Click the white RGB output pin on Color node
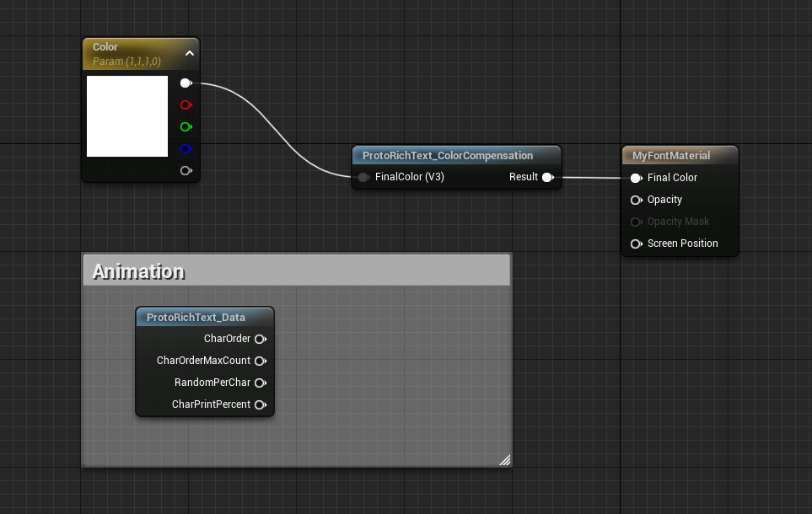Viewport: 812px width, 514px height. tap(186, 83)
